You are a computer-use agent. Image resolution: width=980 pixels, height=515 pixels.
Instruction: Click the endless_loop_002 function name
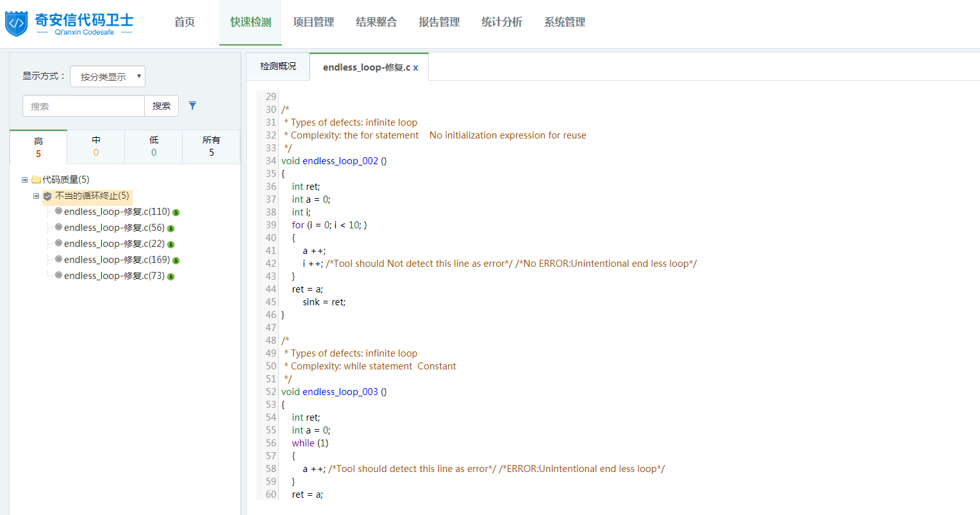tap(340, 161)
